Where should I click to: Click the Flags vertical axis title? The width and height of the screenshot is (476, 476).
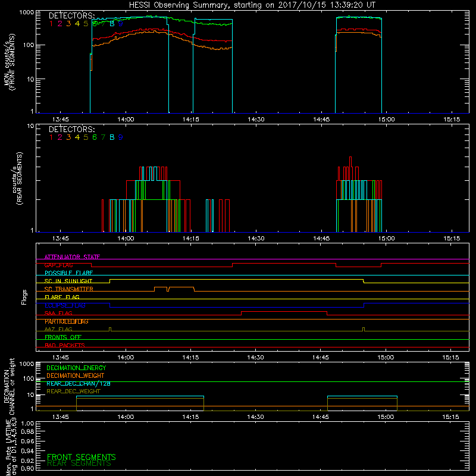coord(24,297)
